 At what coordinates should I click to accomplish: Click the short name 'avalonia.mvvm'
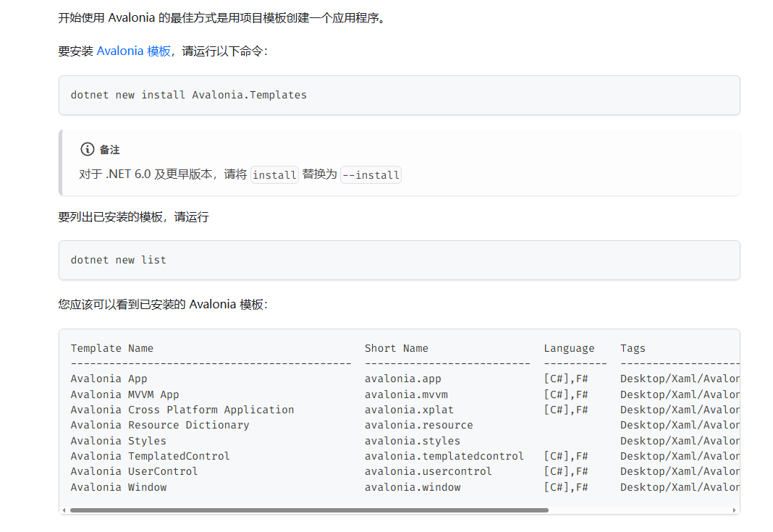tap(406, 394)
